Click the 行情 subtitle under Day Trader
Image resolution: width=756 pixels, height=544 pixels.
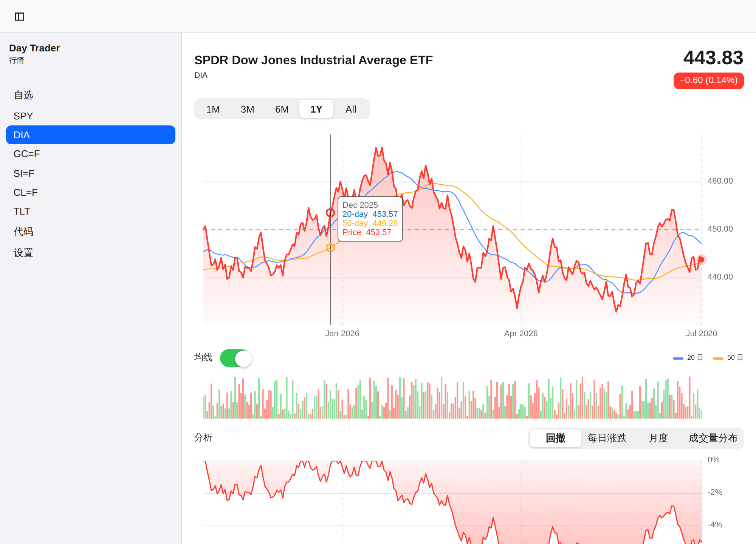tap(17, 60)
